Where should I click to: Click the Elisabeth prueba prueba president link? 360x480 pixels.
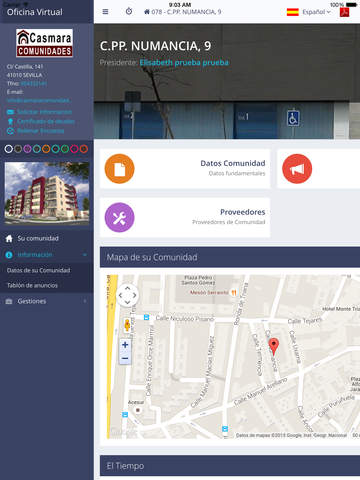click(184, 62)
